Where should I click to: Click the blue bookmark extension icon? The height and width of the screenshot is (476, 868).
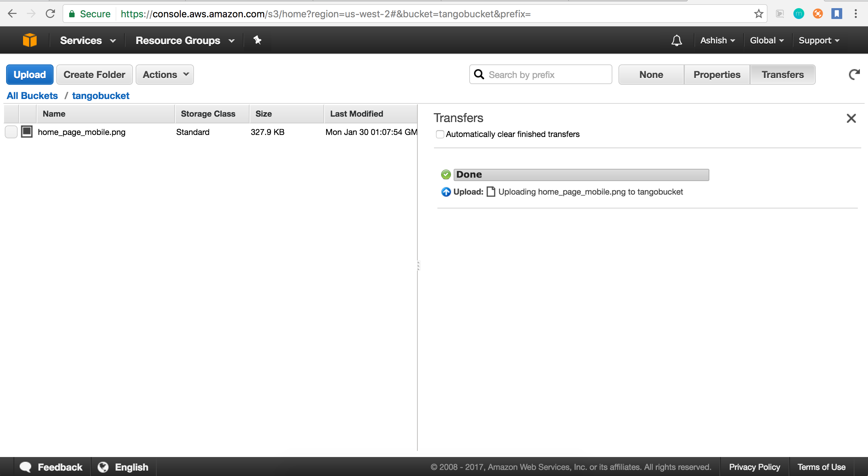[x=836, y=14]
